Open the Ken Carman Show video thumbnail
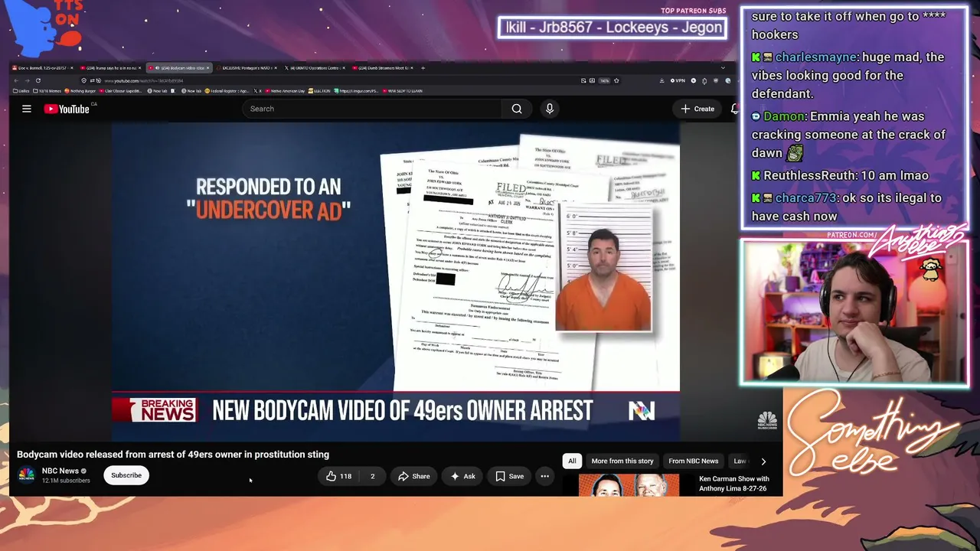This screenshot has width=980, height=551. (629, 485)
